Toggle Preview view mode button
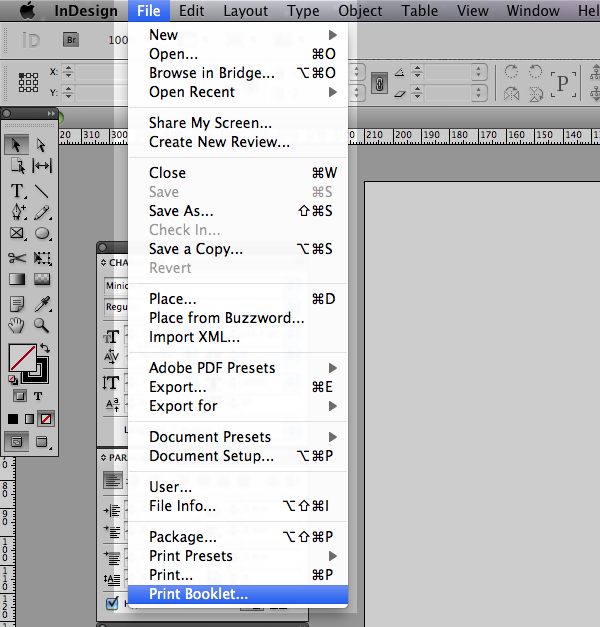The width and height of the screenshot is (600, 627). (x=42, y=441)
